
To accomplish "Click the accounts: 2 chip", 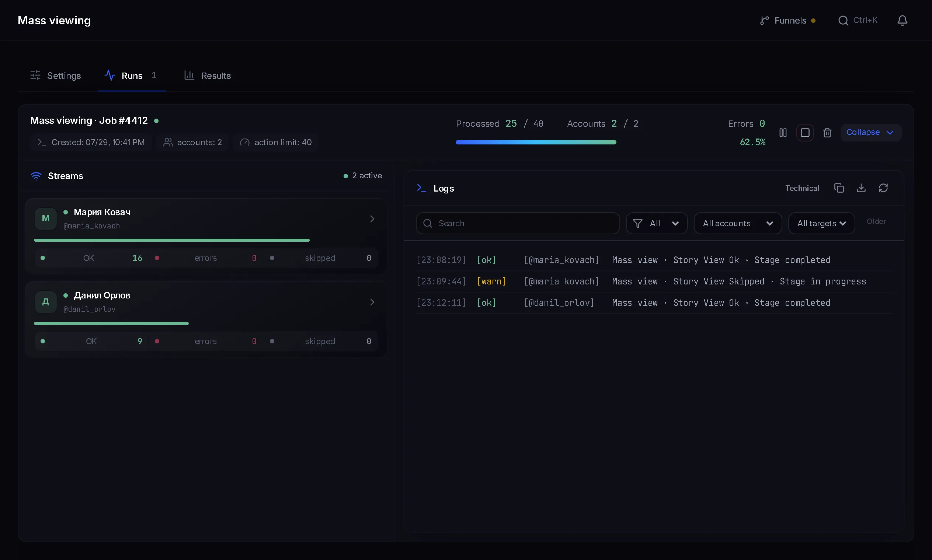I will [192, 142].
